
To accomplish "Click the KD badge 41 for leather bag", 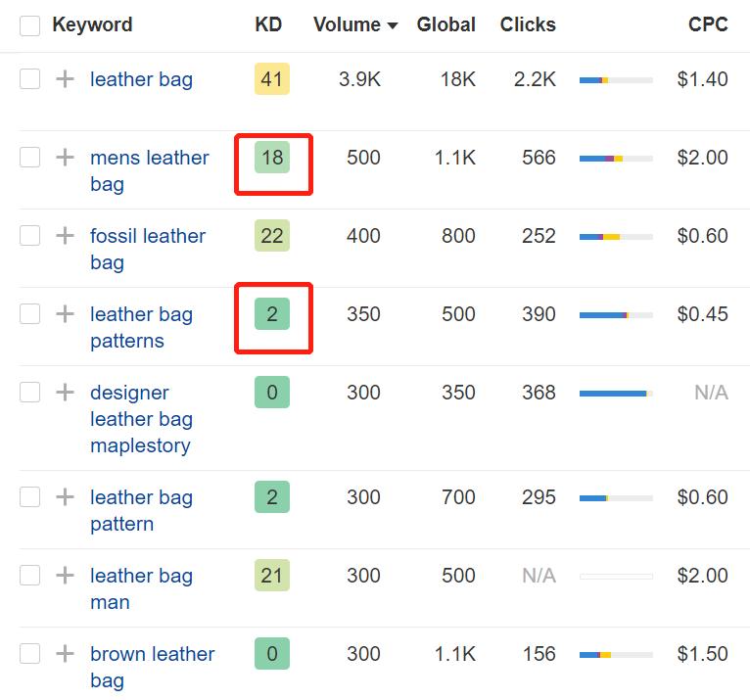I will coord(272,79).
